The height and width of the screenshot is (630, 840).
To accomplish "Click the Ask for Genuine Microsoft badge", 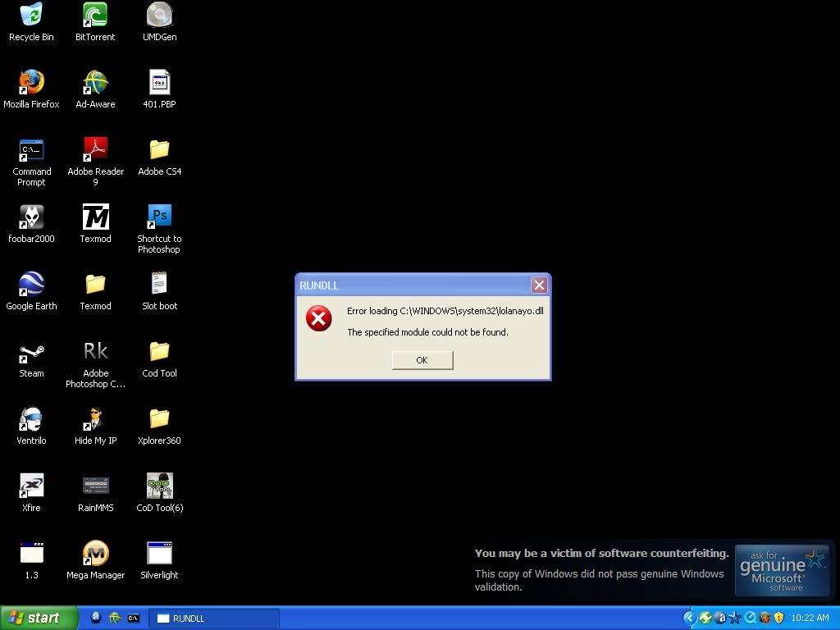I will pos(782,569).
